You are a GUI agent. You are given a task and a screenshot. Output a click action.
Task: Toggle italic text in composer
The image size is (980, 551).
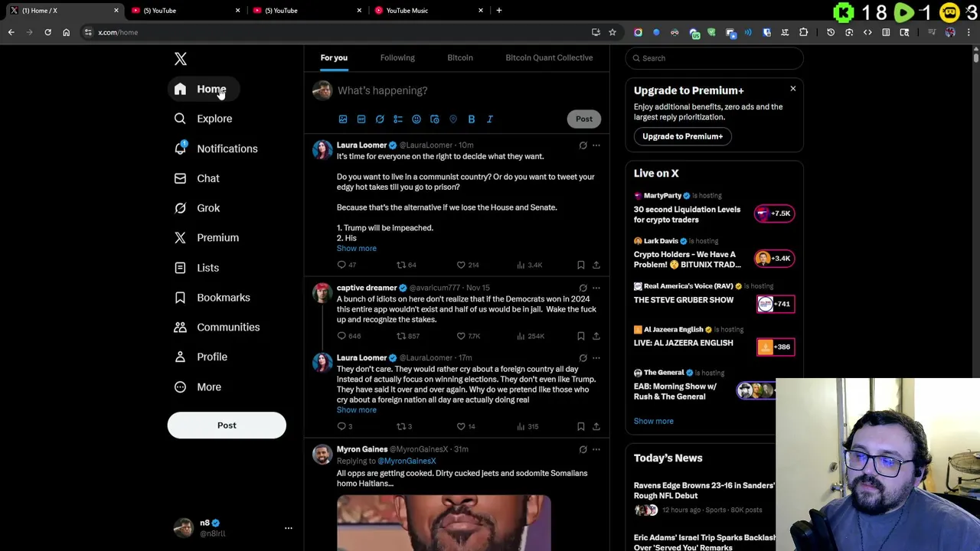point(490,119)
